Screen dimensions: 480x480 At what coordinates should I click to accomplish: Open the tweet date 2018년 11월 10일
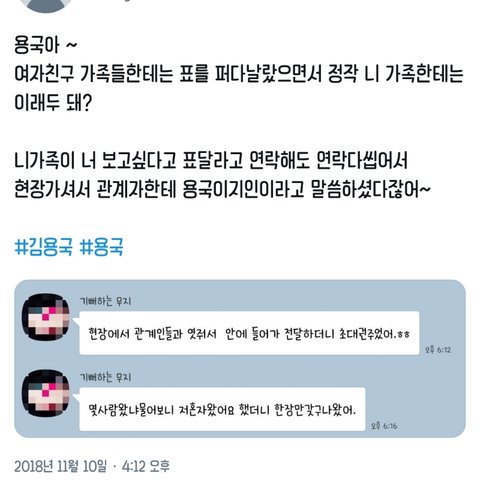[61, 466]
